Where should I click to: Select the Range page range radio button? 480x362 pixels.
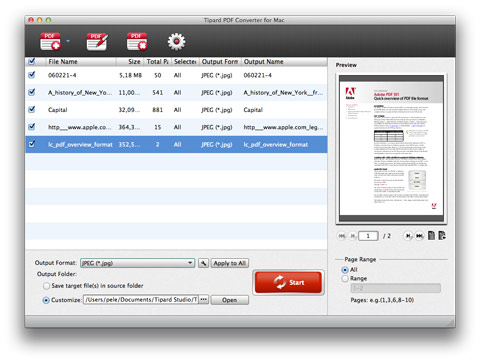pos(345,279)
